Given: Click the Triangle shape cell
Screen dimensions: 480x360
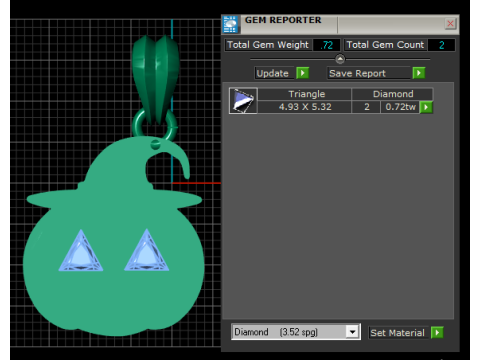Looking at the screenshot, I should [305, 94].
